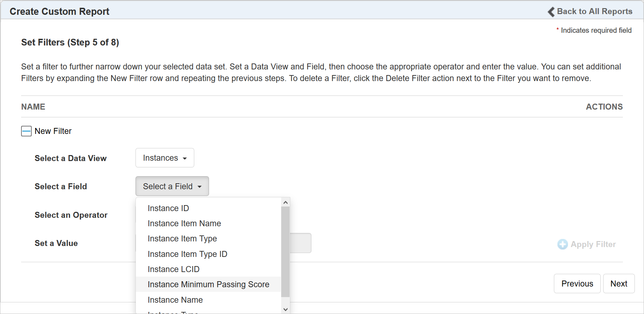The width and height of the screenshot is (644, 314).
Task: Choose Instance ID from the list
Action: [x=168, y=208]
